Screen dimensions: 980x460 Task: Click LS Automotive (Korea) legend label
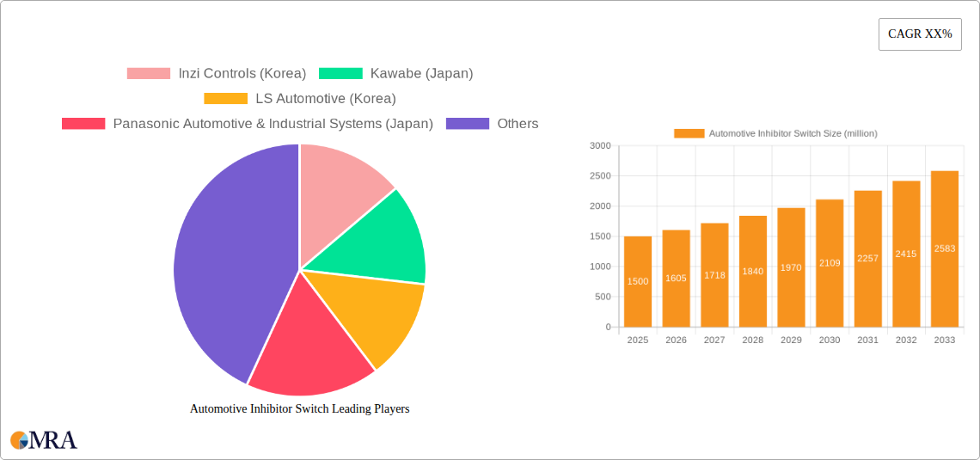(x=326, y=98)
